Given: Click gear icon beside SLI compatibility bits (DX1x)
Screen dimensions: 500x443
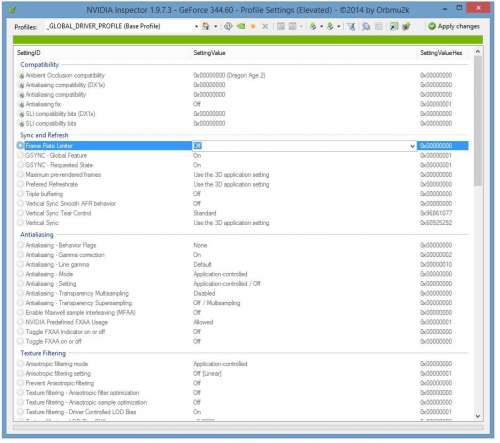Looking at the screenshot, I should pyautogui.click(x=22, y=114).
